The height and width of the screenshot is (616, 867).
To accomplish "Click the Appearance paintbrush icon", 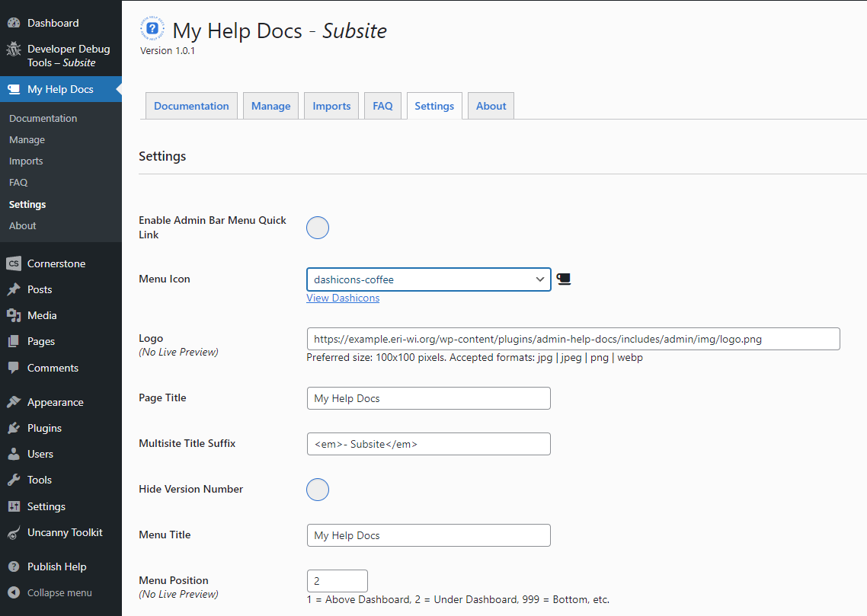I will [13, 401].
